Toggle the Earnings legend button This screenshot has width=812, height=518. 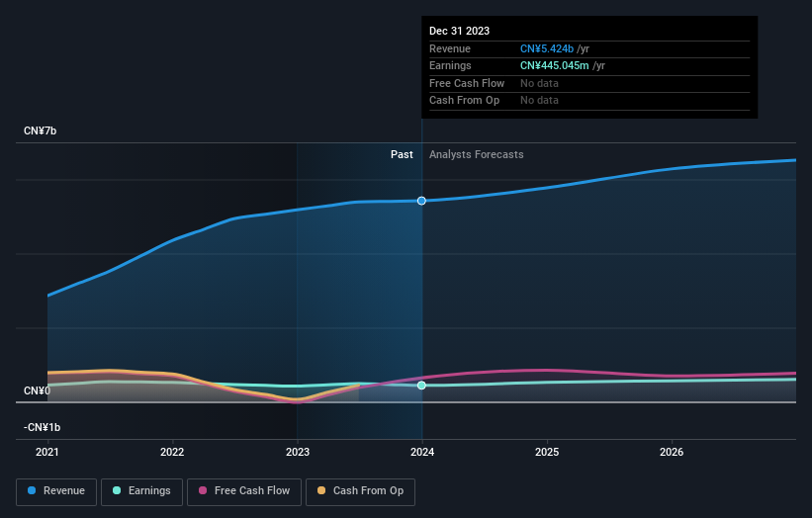tap(141, 491)
